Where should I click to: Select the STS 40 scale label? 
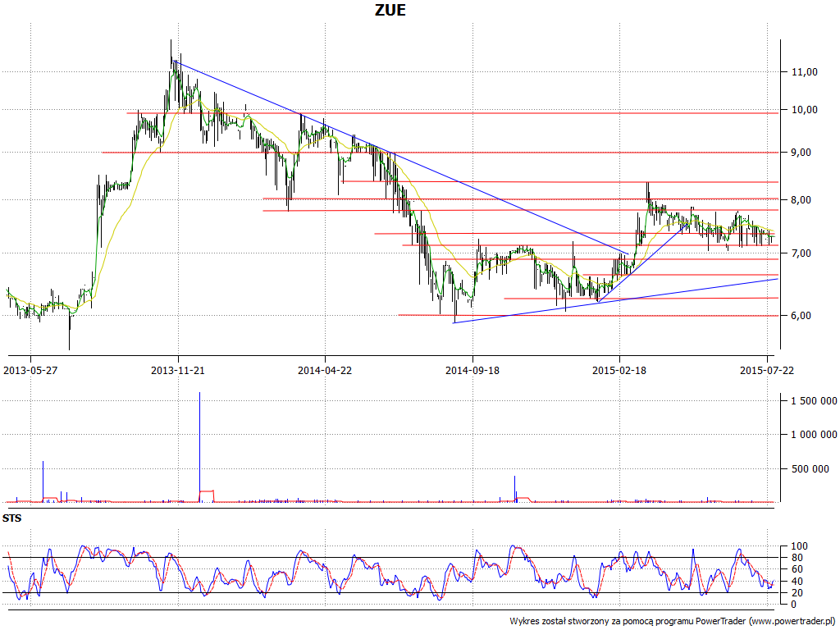pos(797,582)
